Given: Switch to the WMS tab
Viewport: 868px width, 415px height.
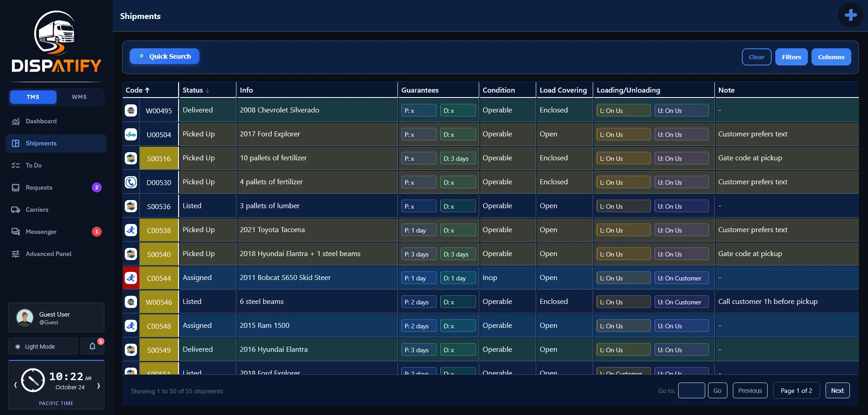Looking at the screenshot, I should [x=80, y=97].
